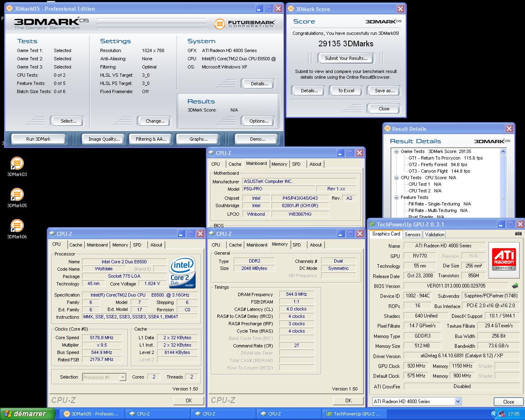525x420 pixels.
Task: Click the taskbar clock showing 17:05
Action: pyautogui.click(x=514, y=414)
